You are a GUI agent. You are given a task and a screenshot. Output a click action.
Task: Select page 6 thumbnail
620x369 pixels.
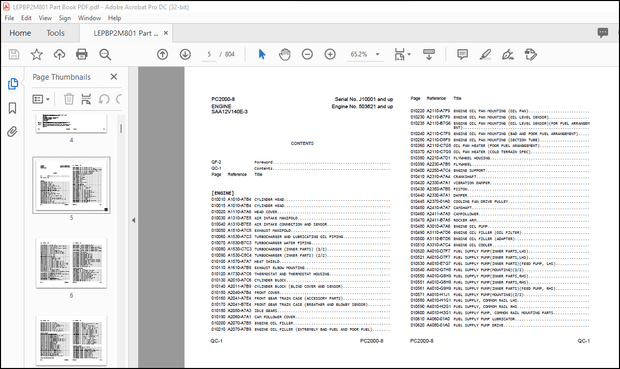71,263
